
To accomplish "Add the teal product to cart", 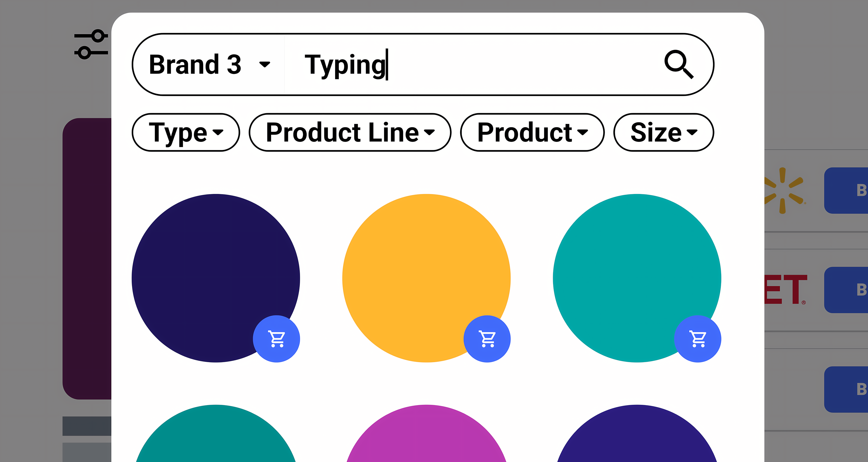I will tap(697, 339).
